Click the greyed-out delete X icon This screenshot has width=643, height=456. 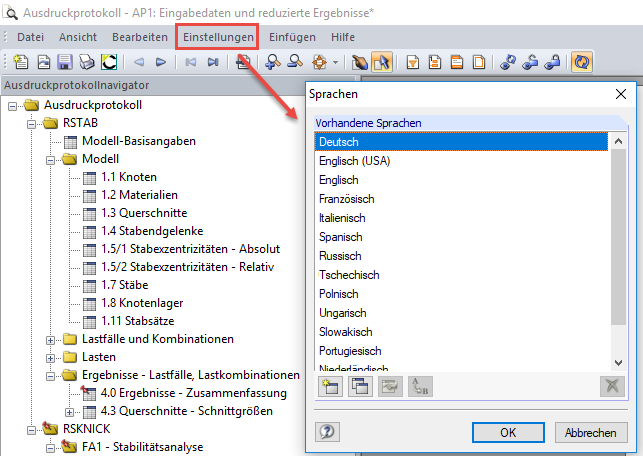pyautogui.click(x=612, y=386)
